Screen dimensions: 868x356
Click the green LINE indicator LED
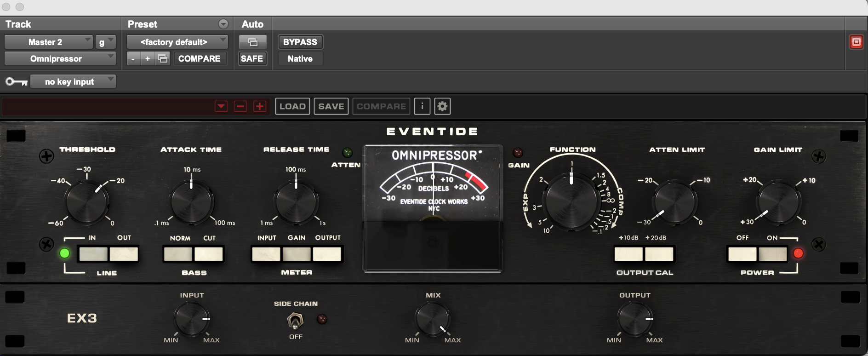coord(65,253)
